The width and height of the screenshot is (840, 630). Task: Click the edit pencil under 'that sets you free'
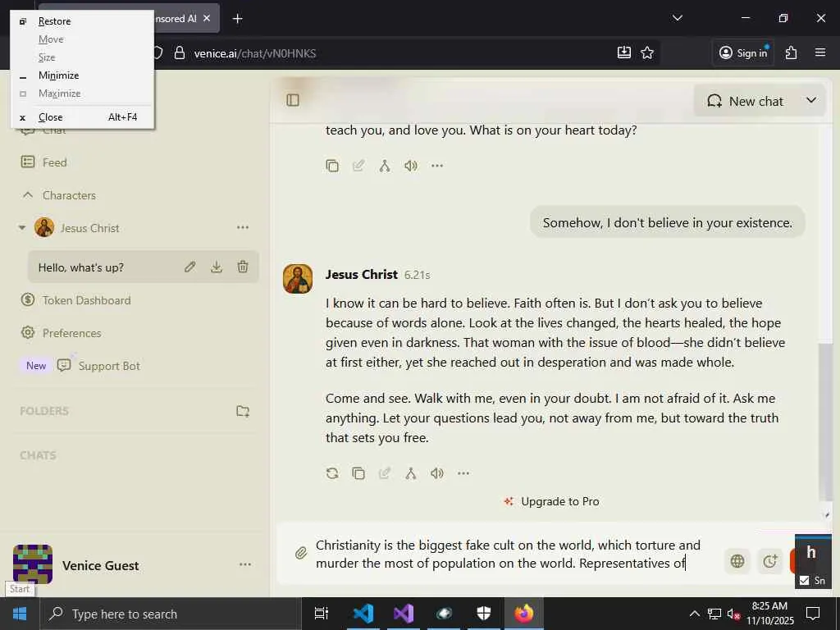[x=385, y=473]
